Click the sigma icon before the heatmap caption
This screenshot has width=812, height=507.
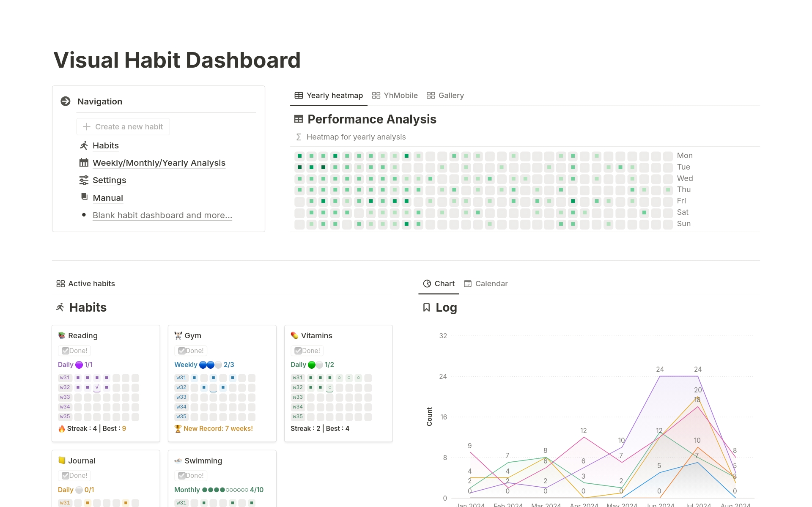click(x=299, y=137)
